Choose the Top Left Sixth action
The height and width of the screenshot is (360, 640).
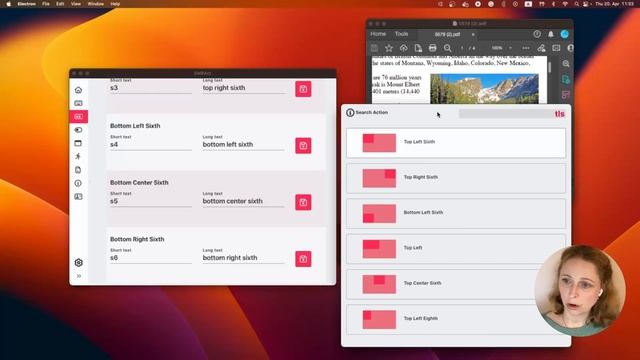point(456,143)
